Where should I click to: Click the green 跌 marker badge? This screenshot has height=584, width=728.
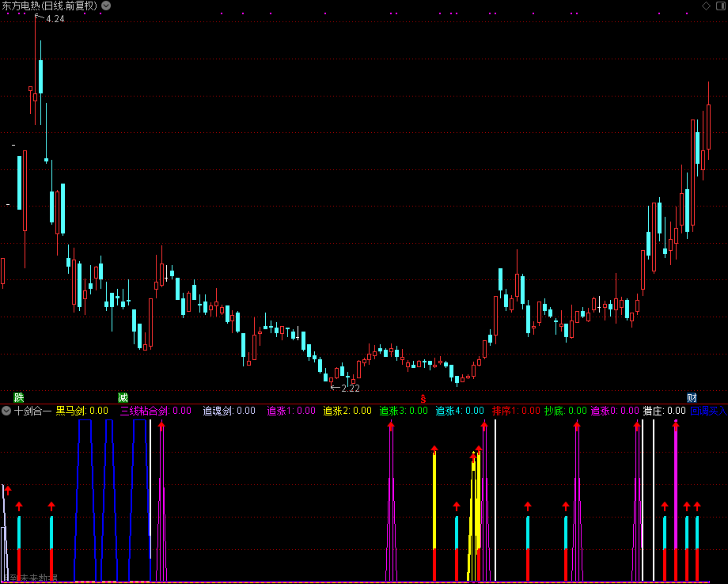[18, 397]
